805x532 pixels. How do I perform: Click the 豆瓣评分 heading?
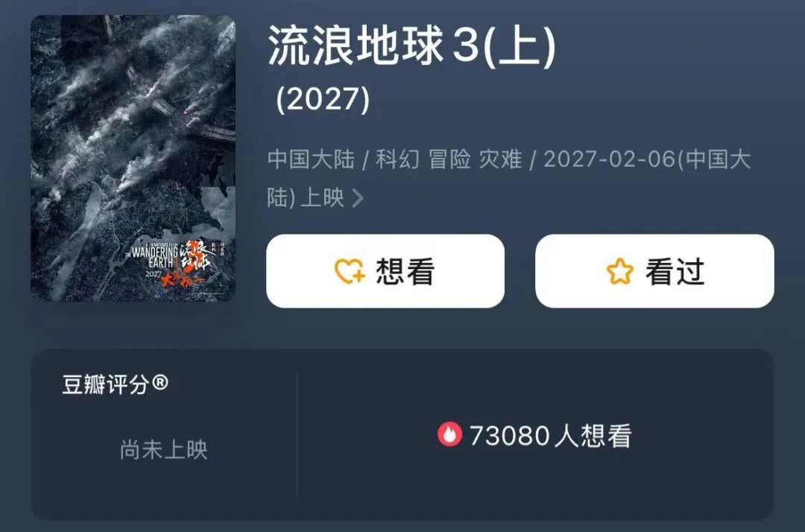[x=106, y=384]
